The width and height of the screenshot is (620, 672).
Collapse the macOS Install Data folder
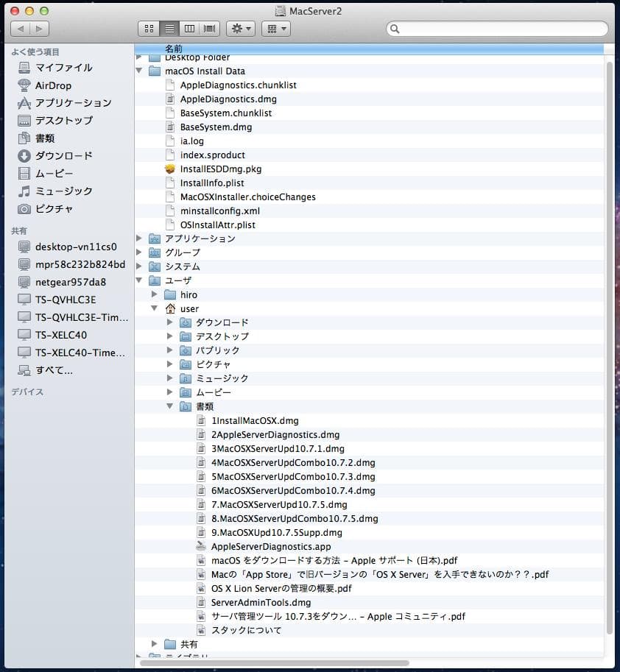pyautogui.click(x=140, y=71)
